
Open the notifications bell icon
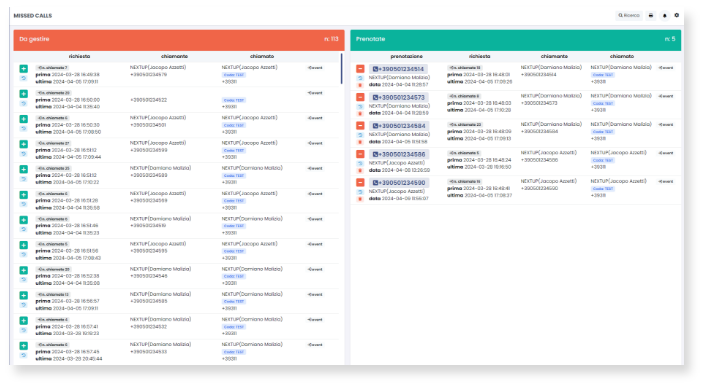pyautogui.click(x=665, y=16)
